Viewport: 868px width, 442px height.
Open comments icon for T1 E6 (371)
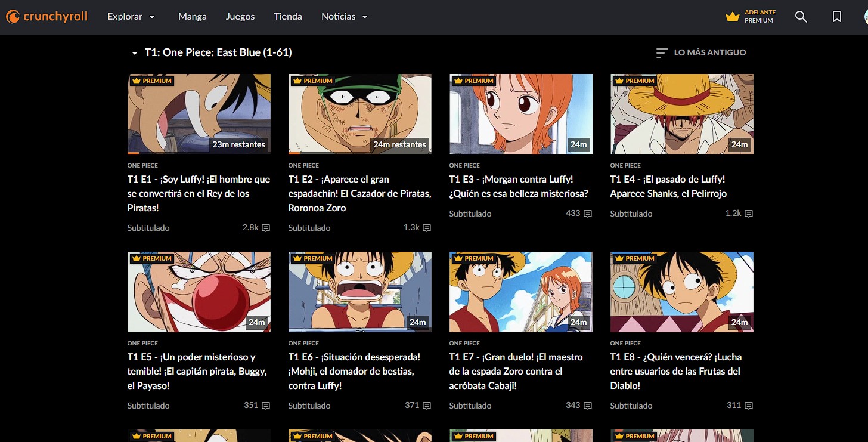click(427, 406)
